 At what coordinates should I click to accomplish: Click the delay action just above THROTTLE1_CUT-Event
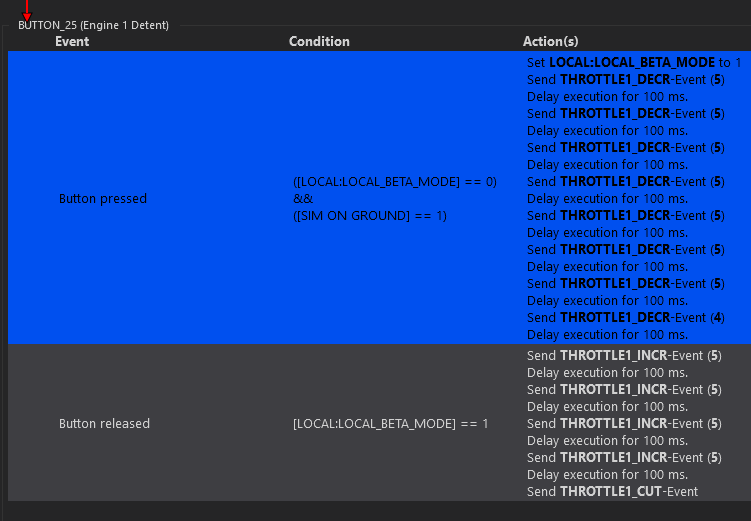pyautogui.click(x=607, y=474)
